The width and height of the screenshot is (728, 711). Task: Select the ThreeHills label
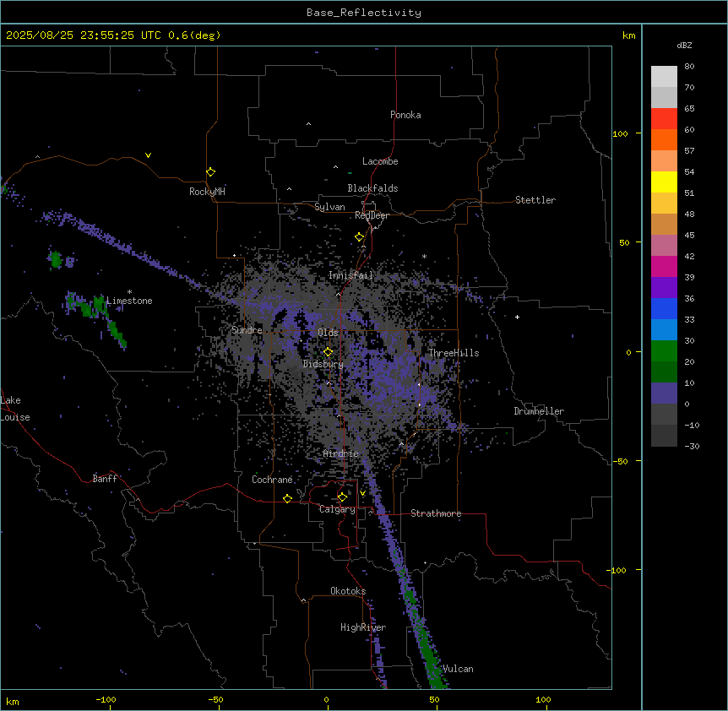pyautogui.click(x=454, y=353)
